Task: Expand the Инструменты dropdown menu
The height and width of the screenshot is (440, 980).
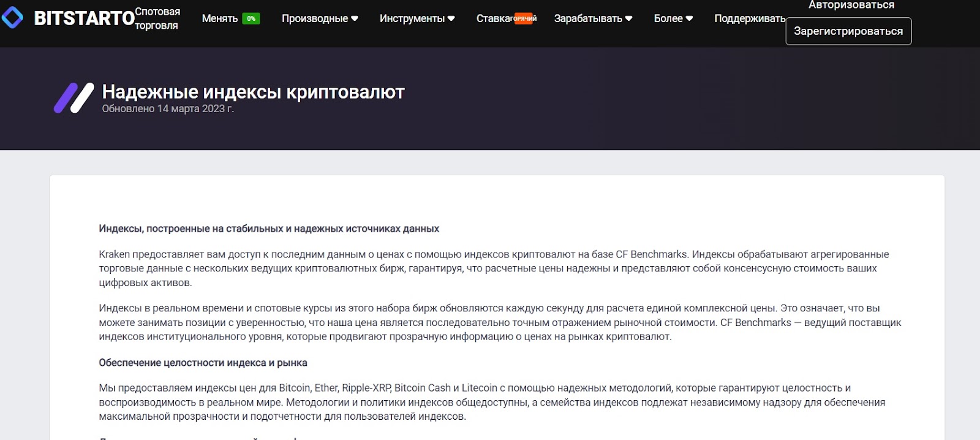Action: pyautogui.click(x=417, y=18)
